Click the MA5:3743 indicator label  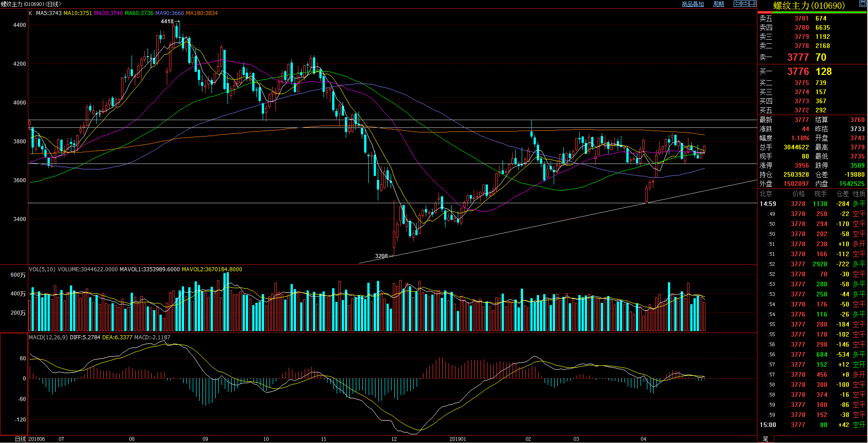pyautogui.click(x=48, y=13)
